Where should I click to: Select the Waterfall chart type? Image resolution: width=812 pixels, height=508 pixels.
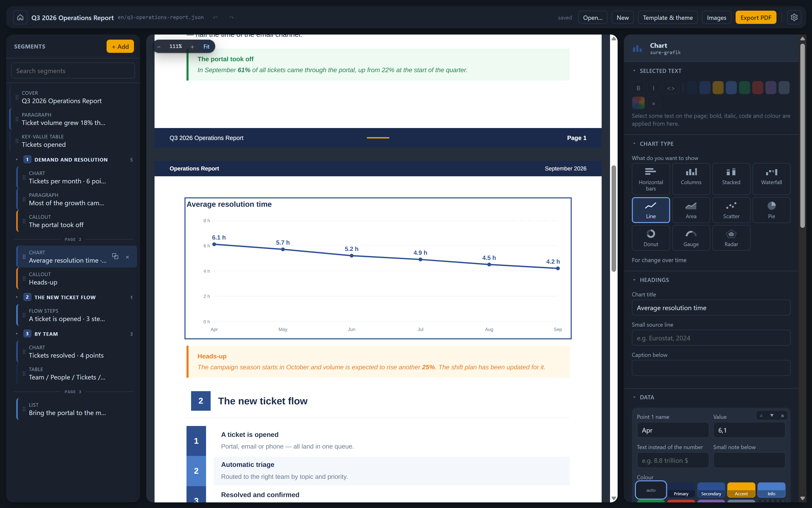[771, 179]
